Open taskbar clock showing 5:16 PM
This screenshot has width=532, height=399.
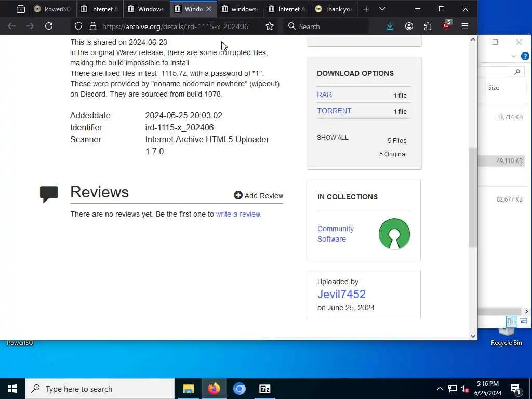tap(487, 389)
